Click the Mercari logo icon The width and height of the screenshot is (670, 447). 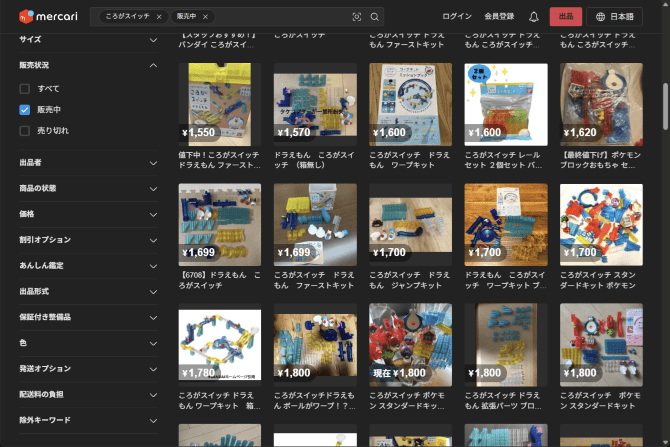[x=26, y=17]
